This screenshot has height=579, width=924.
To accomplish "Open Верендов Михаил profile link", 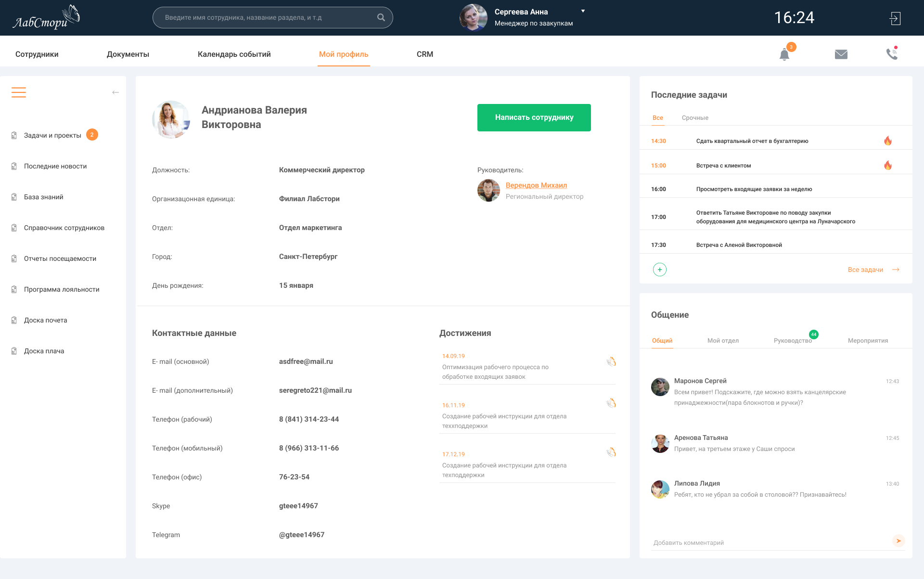I will click(536, 185).
